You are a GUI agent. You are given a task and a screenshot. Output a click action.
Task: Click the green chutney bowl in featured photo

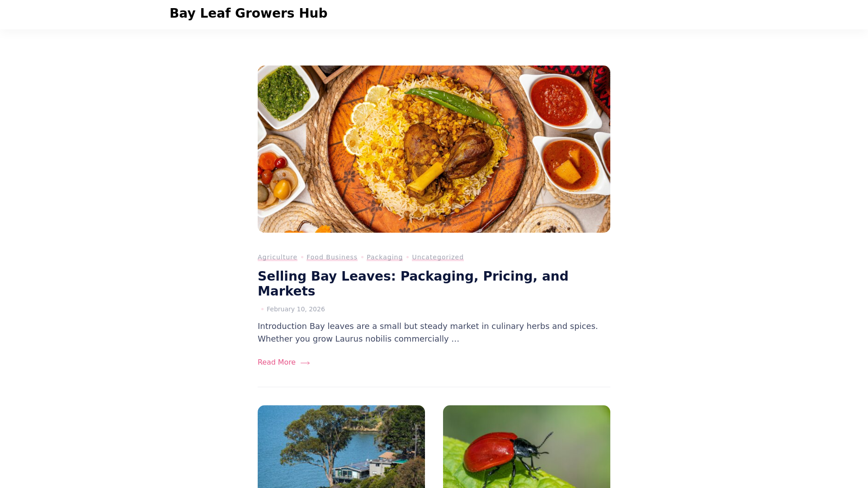[284, 93]
